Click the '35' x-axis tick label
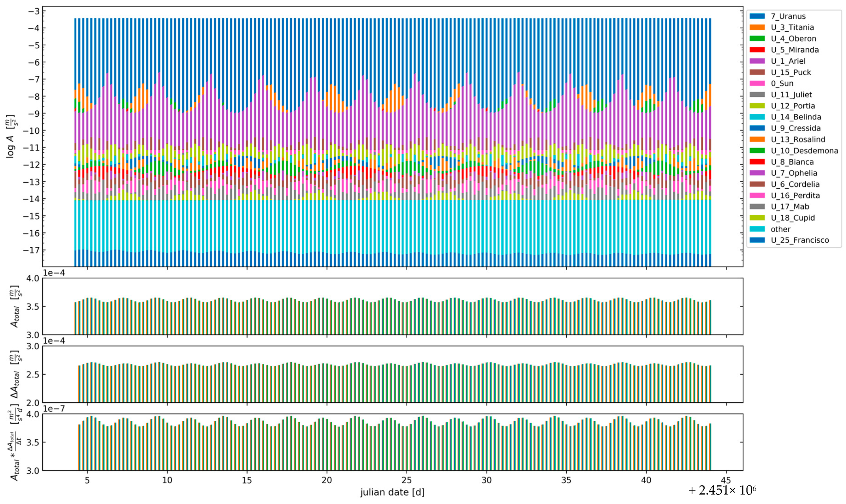846x504 pixels. 567,480
